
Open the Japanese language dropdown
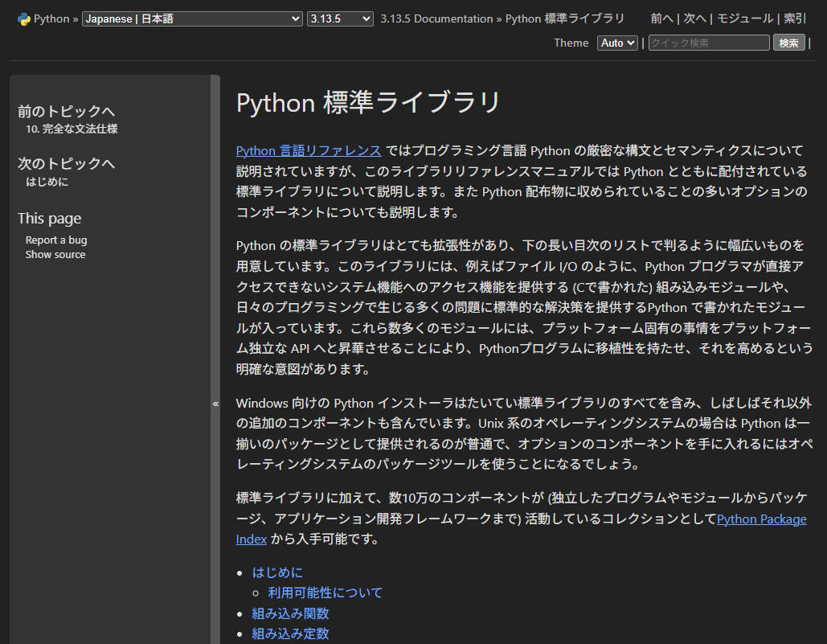[192, 18]
